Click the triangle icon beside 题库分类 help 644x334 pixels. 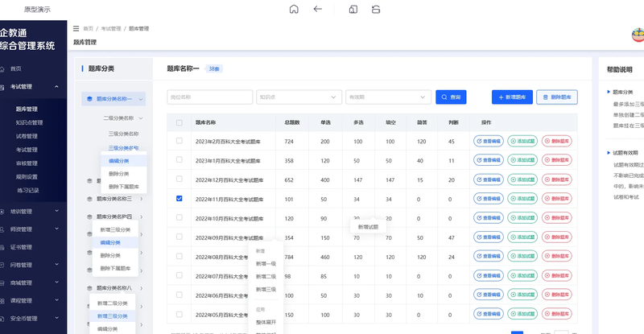609,92
